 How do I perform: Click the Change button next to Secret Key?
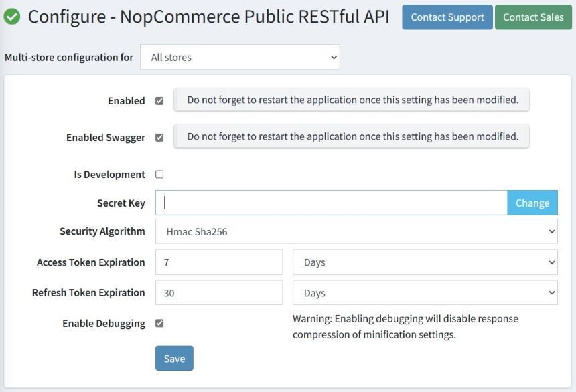(532, 203)
